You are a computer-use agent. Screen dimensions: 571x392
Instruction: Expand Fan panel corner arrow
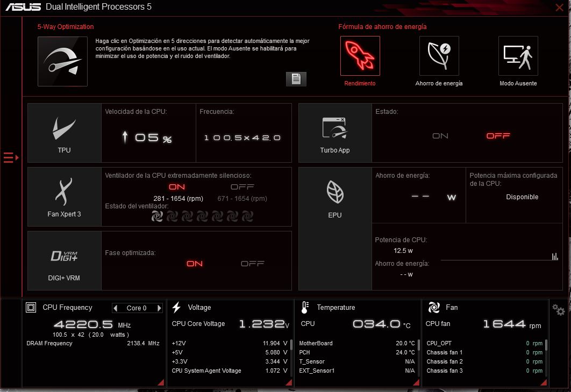(x=544, y=382)
